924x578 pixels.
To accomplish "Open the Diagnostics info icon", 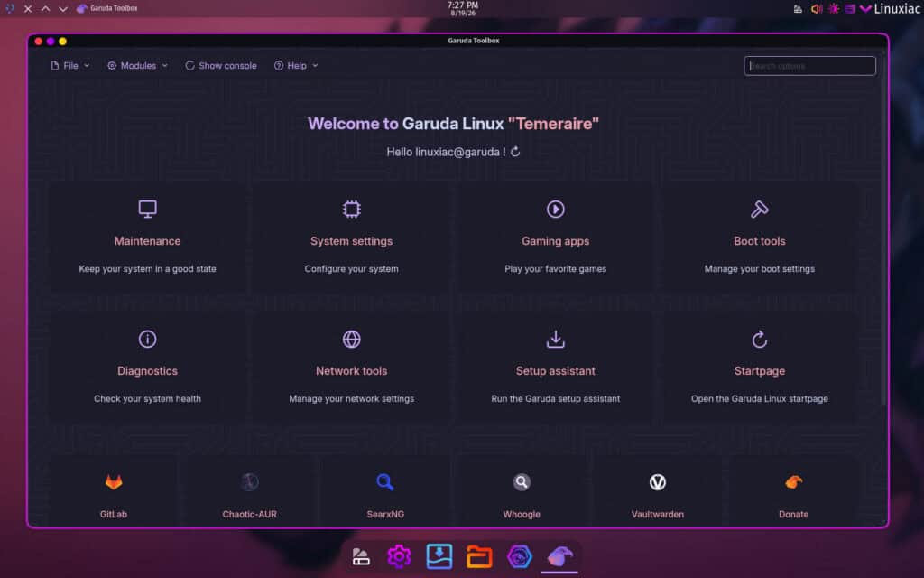I will pyautogui.click(x=147, y=340).
